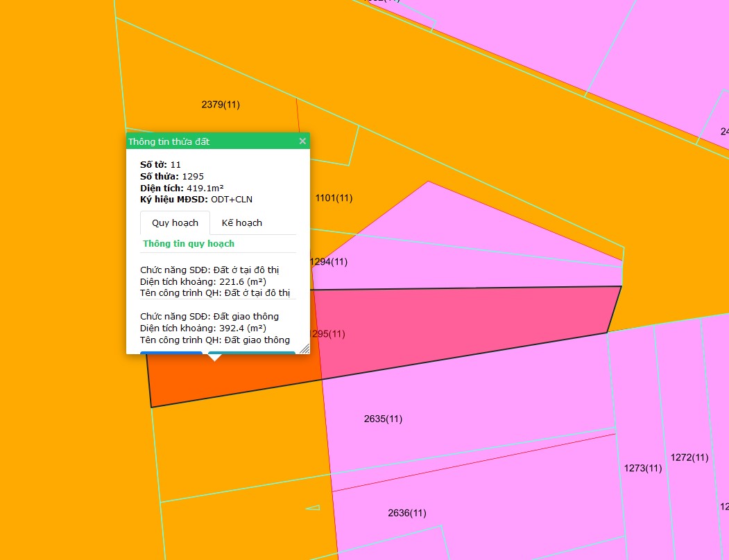This screenshot has width=729, height=560.
Task: Click the Số thửa: 1295 line
Action: point(172,176)
